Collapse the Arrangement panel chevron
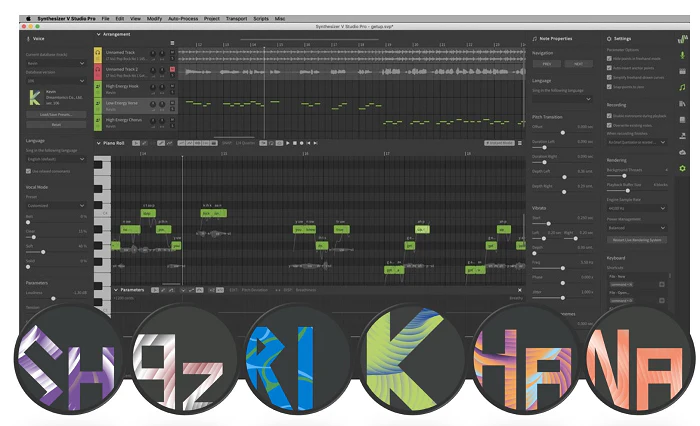700x426 pixels. pos(98,34)
